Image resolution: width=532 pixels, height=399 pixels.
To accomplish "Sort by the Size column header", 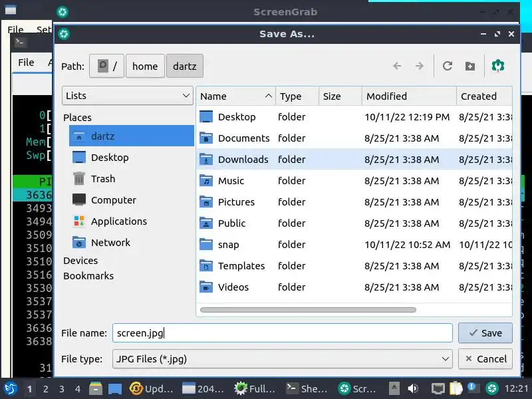I will pyautogui.click(x=340, y=96).
